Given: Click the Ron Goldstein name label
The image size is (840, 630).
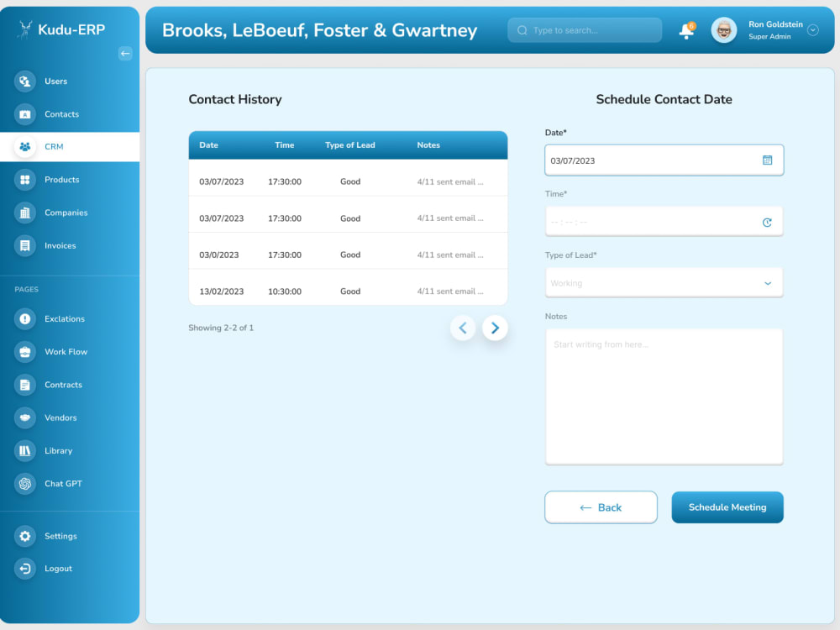Looking at the screenshot, I should pyautogui.click(x=775, y=24).
